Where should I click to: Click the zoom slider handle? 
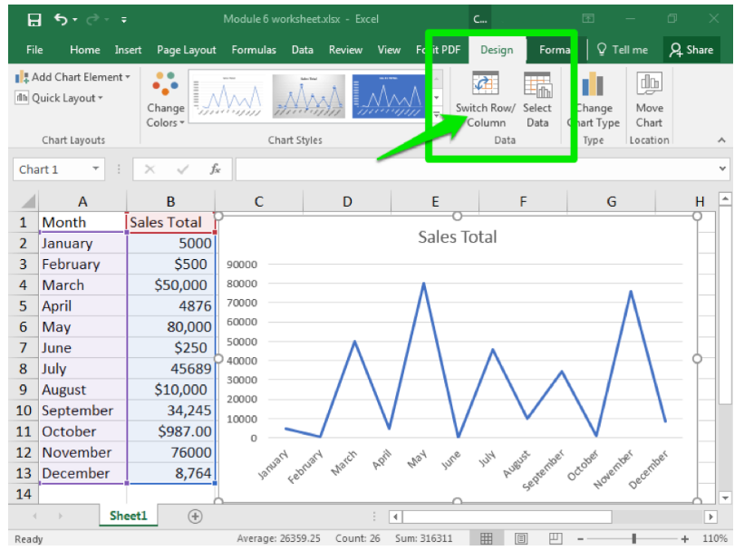coord(634,539)
